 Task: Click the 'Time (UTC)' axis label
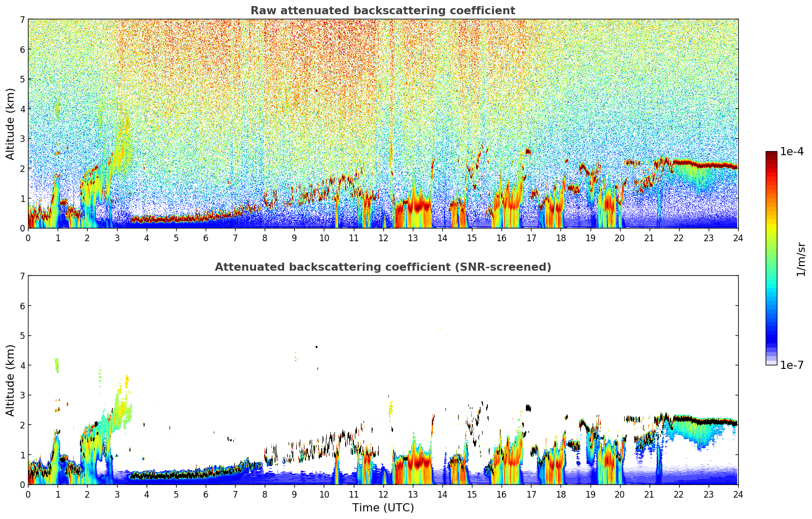tap(383, 508)
